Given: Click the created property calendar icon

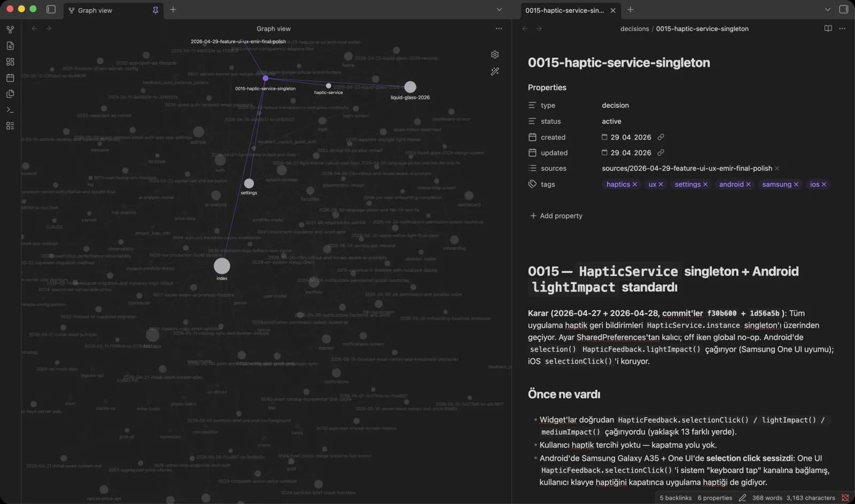Looking at the screenshot, I should pyautogui.click(x=532, y=137).
